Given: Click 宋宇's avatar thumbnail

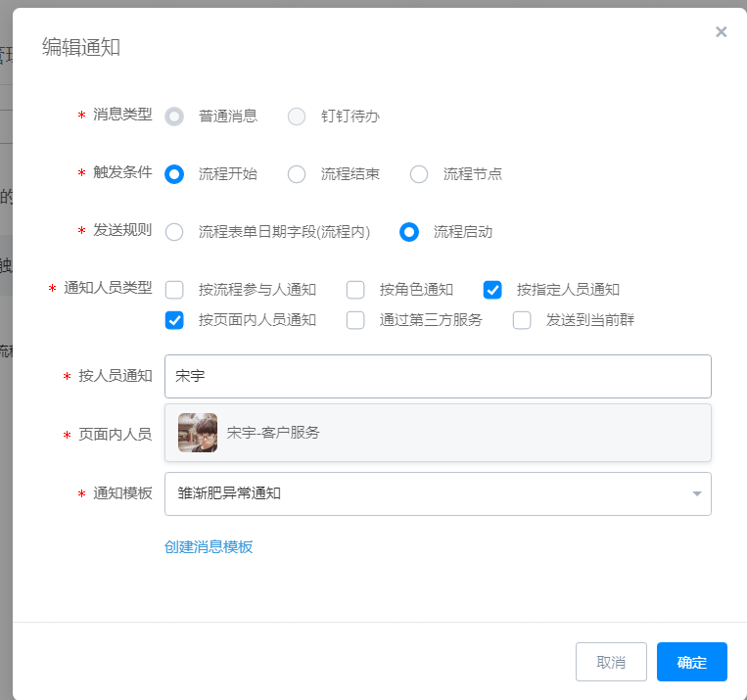Looking at the screenshot, I should click(198, 433).
